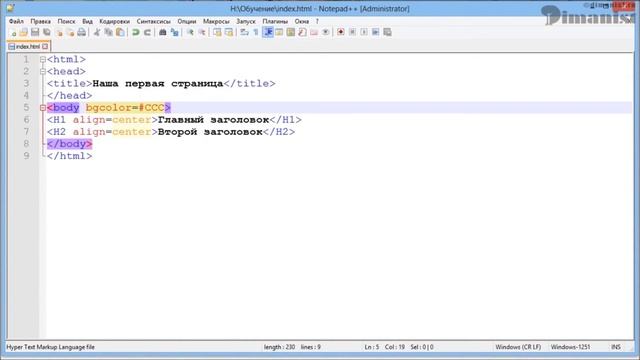Click 'Hyper Text Markup Language file' status text

pos(50,347)
